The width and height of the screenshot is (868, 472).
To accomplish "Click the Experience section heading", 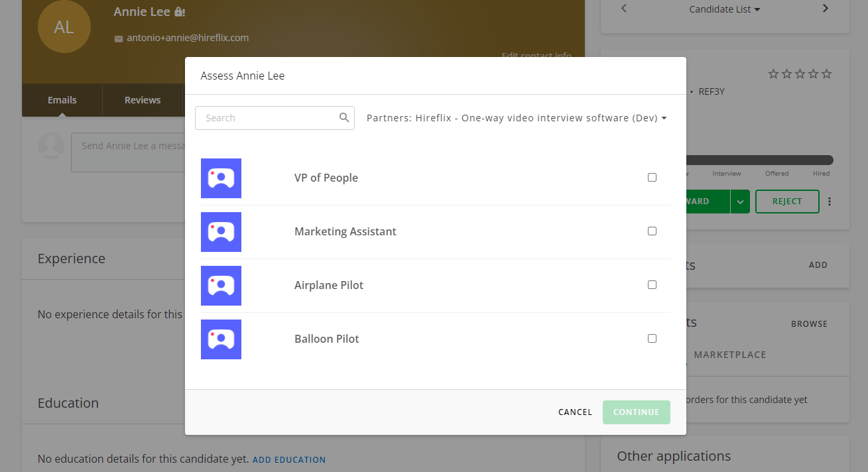I will pyautogui.click(x=72, y=259).
